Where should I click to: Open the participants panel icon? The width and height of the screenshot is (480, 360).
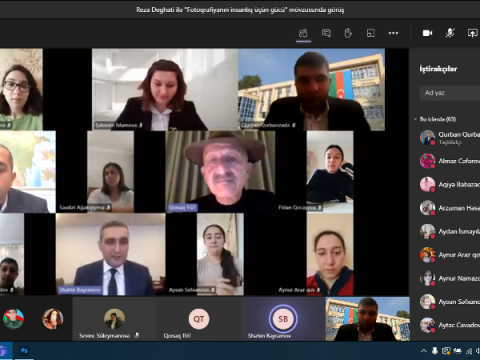pos(303,33)
